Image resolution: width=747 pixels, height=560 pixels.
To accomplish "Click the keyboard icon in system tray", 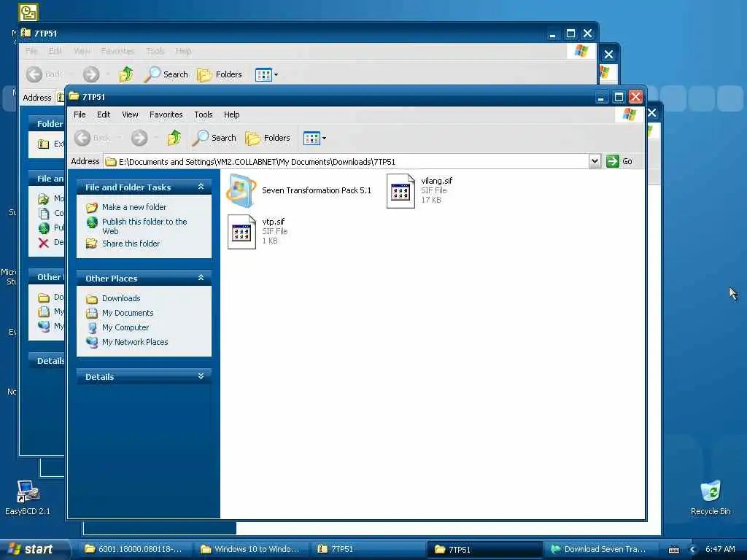I will [x=673, y=550].
